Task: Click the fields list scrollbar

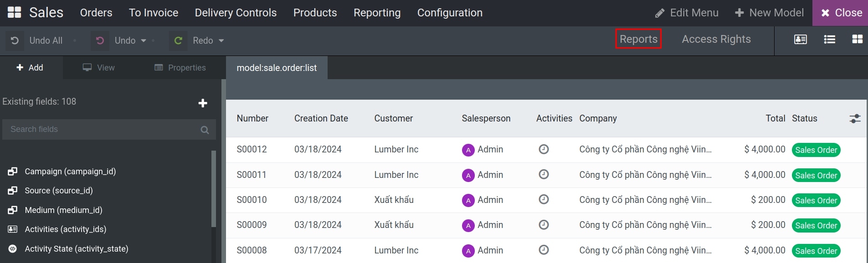Action: pyautogui.click(x=214, y=188)
